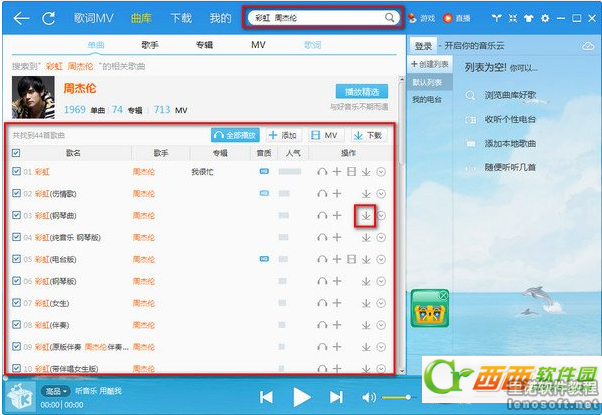Play song 01 彩虹 with headphone icon

(x=322, y=172)
